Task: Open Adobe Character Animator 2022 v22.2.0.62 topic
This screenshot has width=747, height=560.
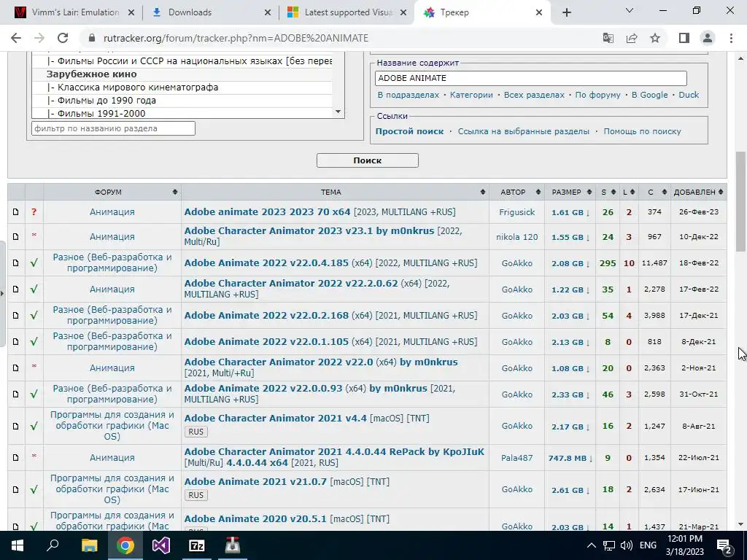Action: (x=291, y=284)
